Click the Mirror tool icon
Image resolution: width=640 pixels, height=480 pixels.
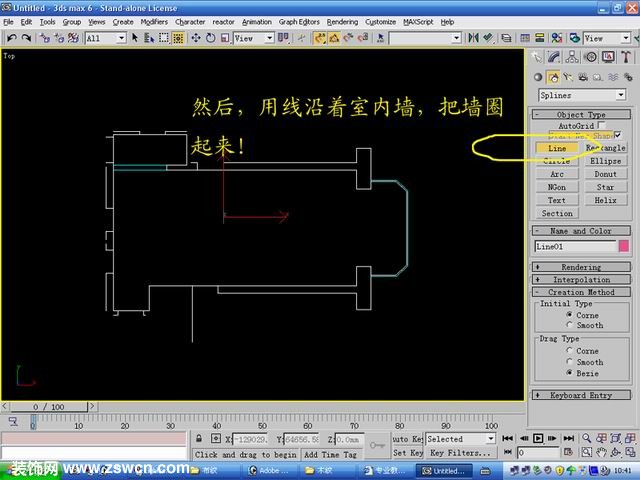(473, 38)
